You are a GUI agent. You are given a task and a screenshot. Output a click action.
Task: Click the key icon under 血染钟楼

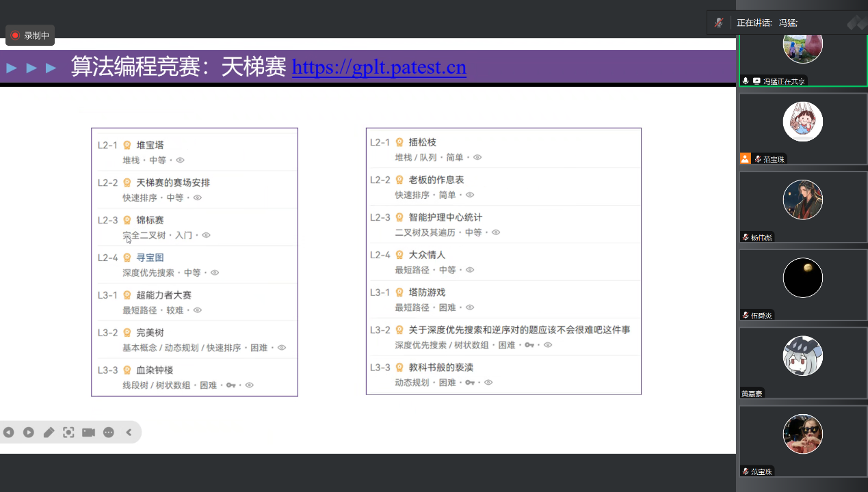(231, 385)
